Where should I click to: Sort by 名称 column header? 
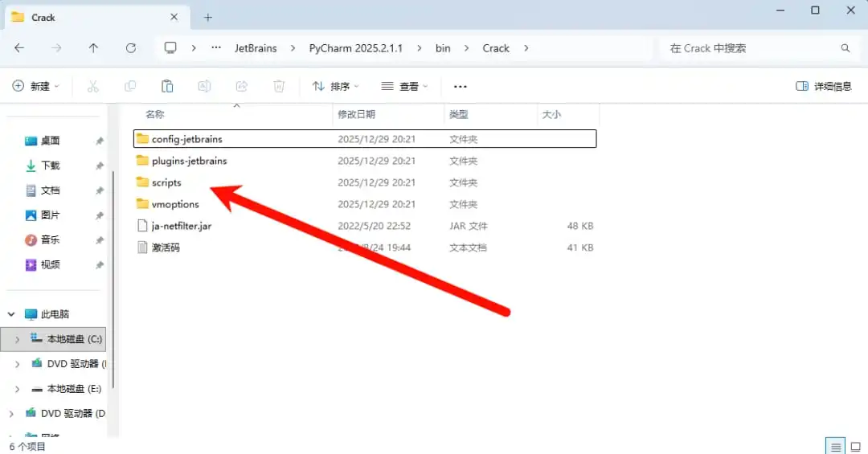point(155,114)
